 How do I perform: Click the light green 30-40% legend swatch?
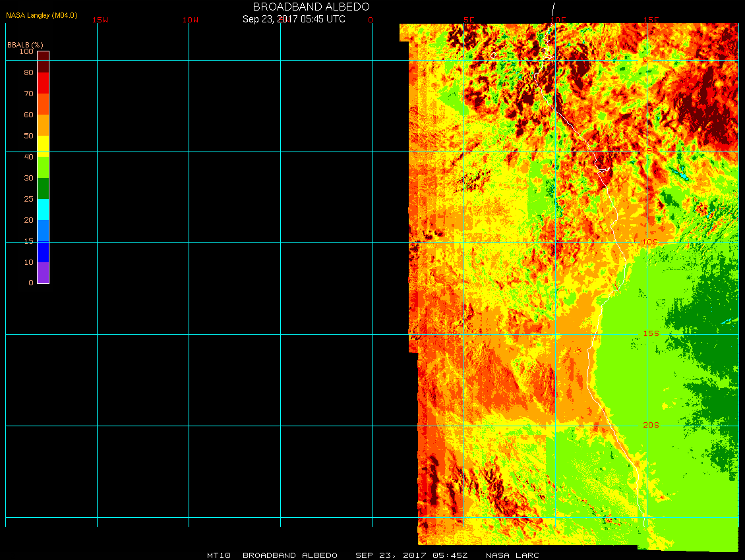[43, 167]
